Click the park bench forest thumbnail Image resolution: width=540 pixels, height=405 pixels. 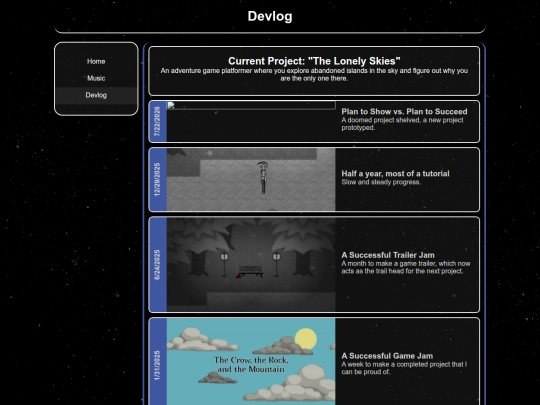coord(251,264)
